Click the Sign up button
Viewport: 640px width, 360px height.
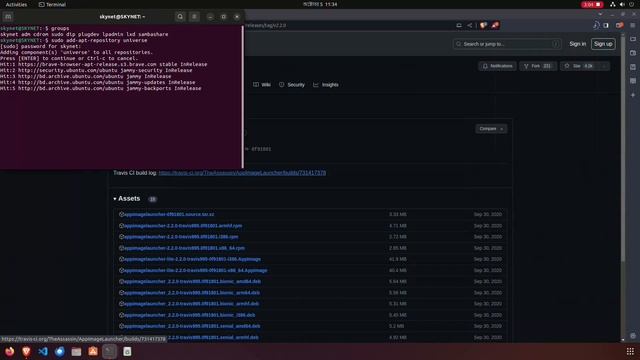(x=603, y=44)
